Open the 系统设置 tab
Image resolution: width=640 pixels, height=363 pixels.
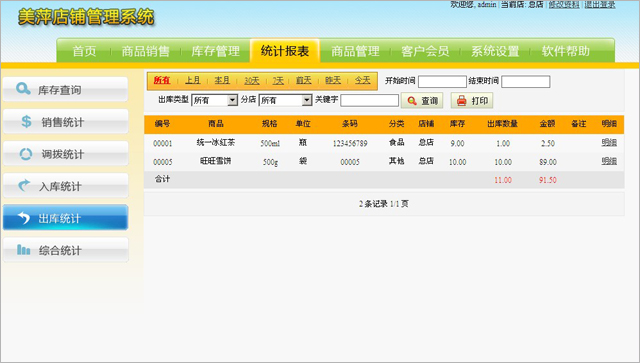(x=495, y=51)
